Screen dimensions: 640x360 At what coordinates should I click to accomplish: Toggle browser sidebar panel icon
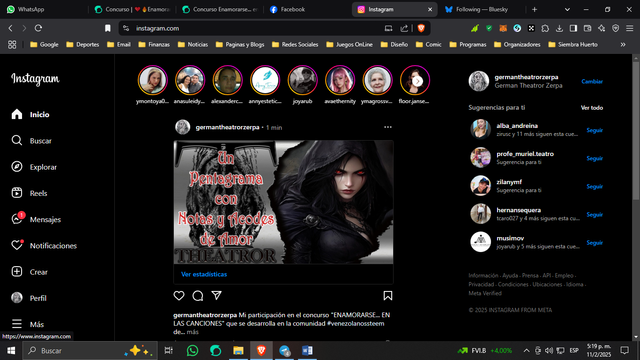pyautogui.click(x=573, y=28)
